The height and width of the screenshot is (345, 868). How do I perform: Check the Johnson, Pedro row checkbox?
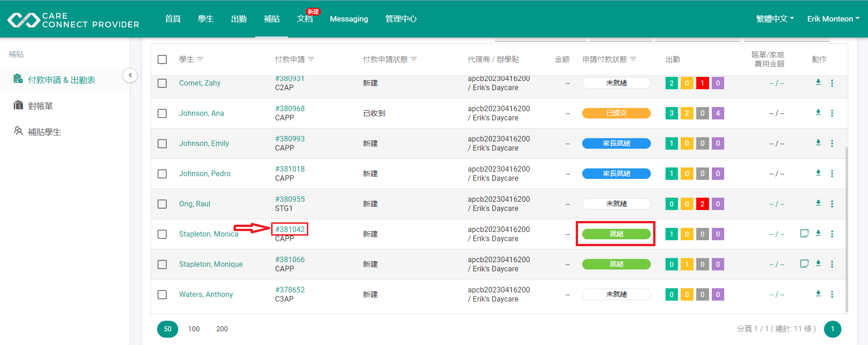[162, 174]
